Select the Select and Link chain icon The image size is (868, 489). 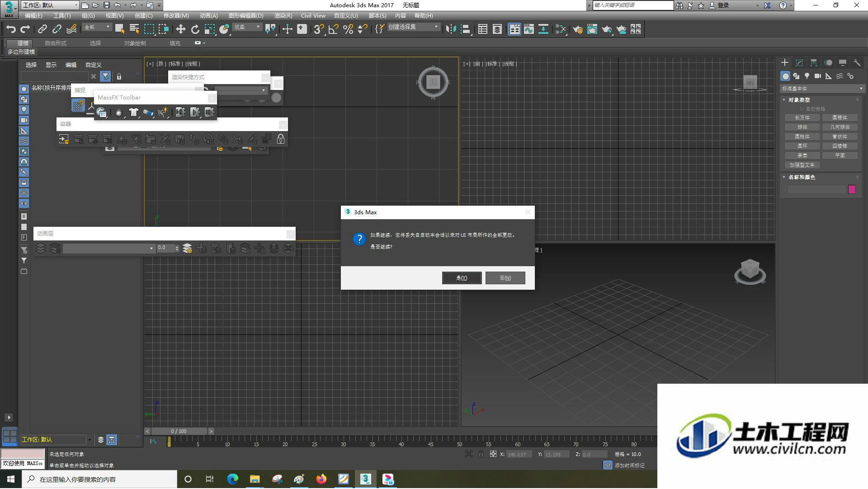point(42,29)
